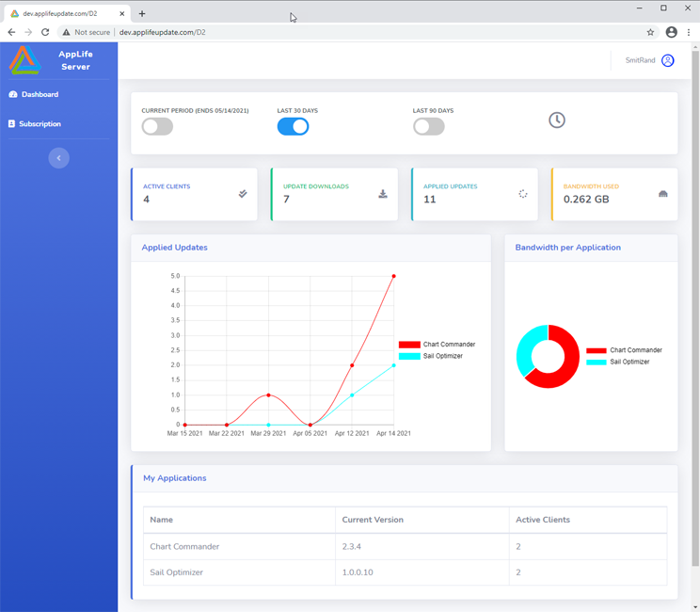Enable the Last 90 Days toggle

(x=429, y=126)
